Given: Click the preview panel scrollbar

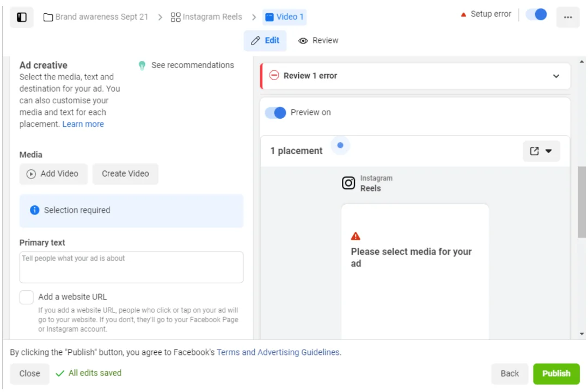Looking at the screenshot, I should pyautogui.click(x=581, y=202).
